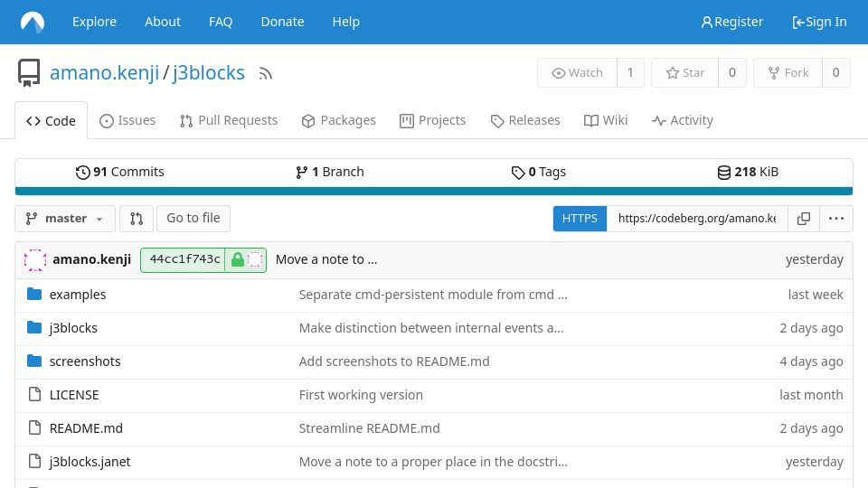868x488 pixels.
Task: Open the repository RSS feed icon
Action: click(x=265, y=73)
